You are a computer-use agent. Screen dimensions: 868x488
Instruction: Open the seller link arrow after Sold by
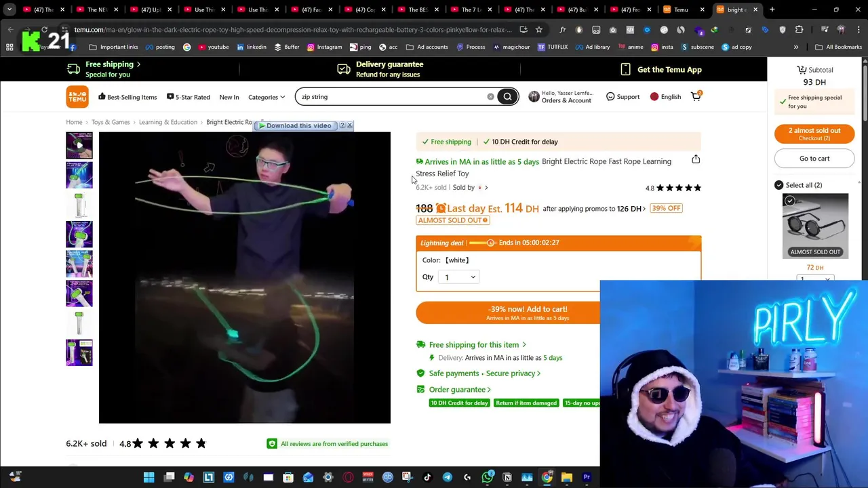pyautogui.click(x=486, y=188)
